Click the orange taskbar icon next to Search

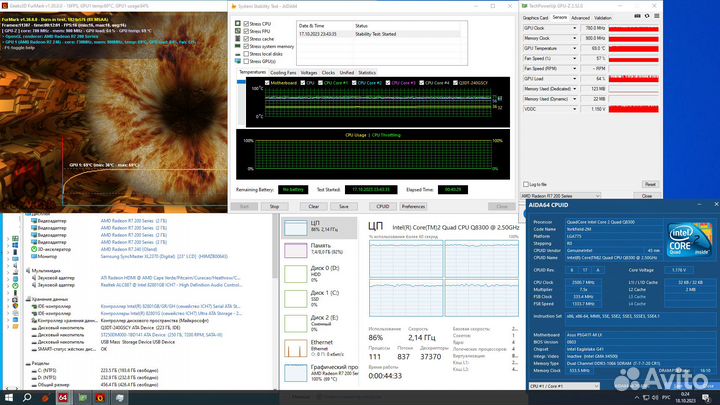(45, 398)
